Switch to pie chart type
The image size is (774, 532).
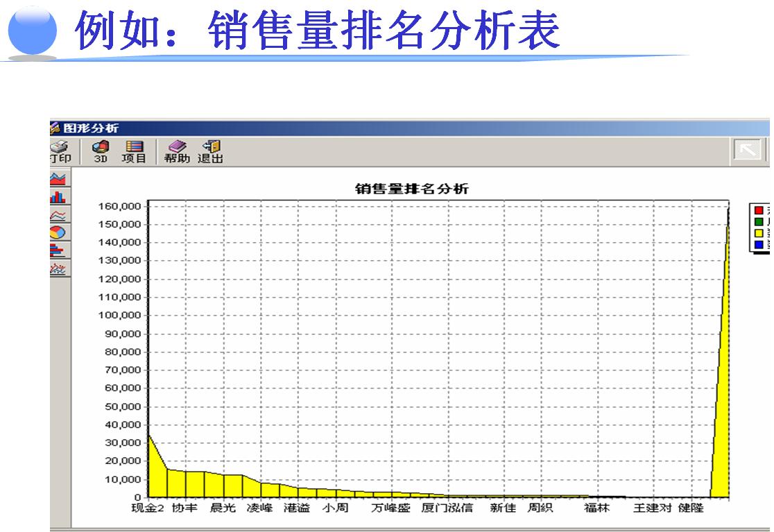58,232
